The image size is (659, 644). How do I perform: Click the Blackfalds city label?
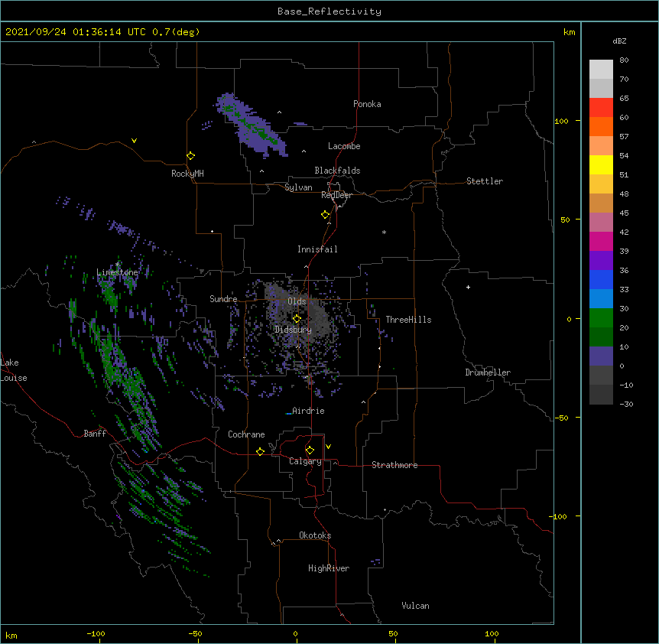click(x=337, y=171)
